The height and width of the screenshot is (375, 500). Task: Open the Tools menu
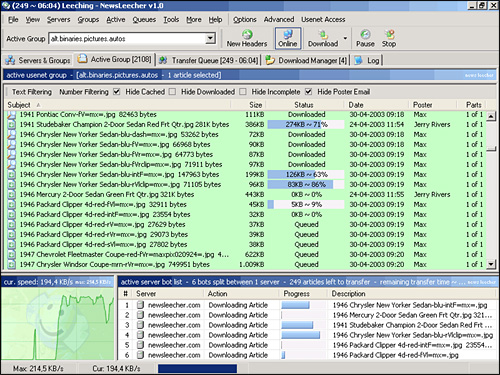pyautogui.click(x=171, y=20)
